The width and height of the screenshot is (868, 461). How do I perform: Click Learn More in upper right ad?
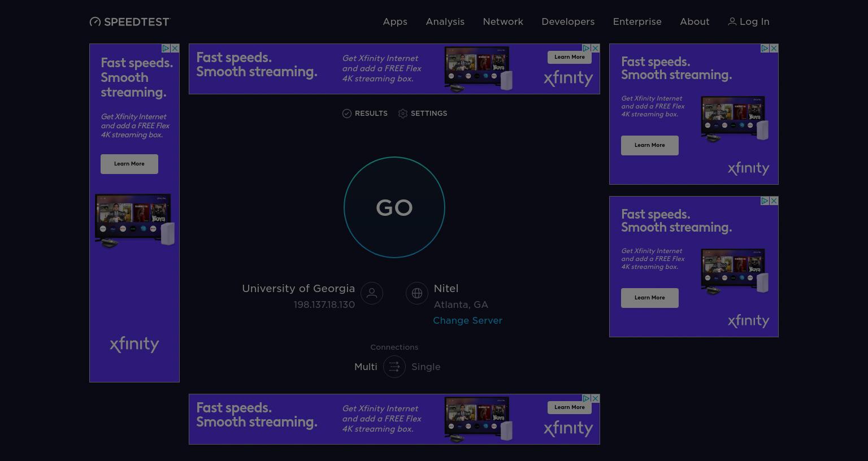(x=650, y=145)
